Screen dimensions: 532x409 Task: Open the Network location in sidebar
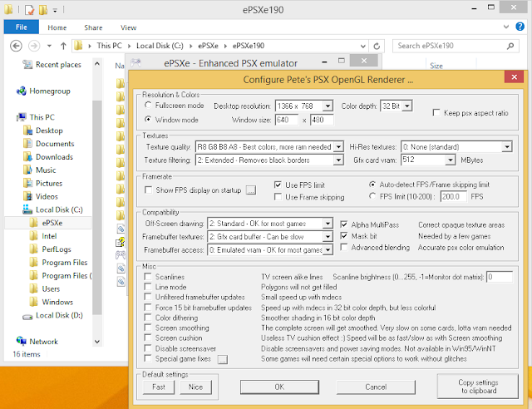pos(43,341)
